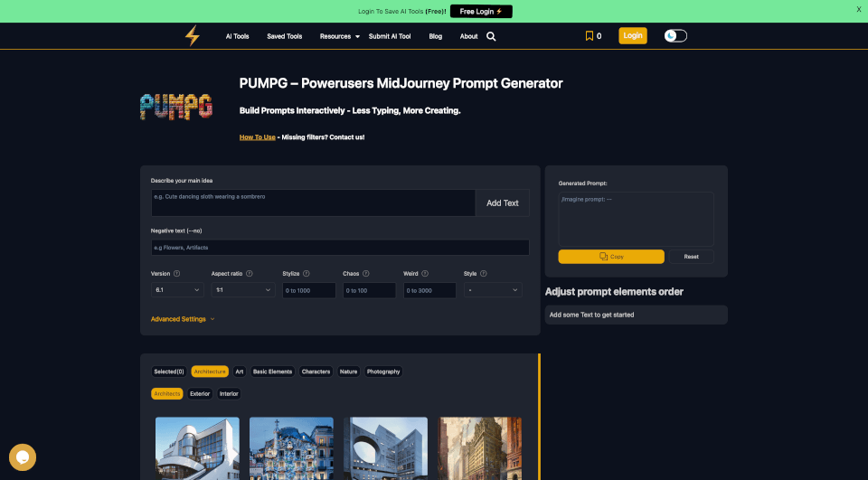Click the main idea text area
Screen dimensions: 868x480
pyautogui.click(x=314, y=203)
